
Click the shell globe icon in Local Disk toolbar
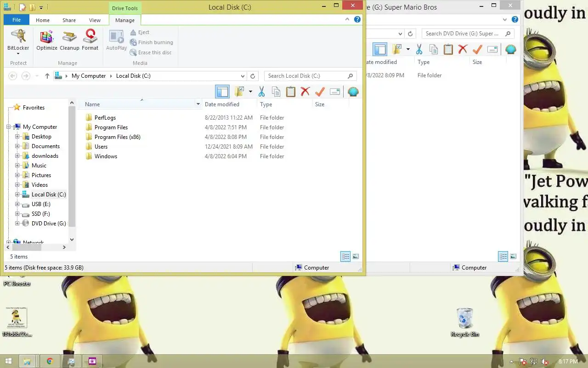(x=353, y=92)
